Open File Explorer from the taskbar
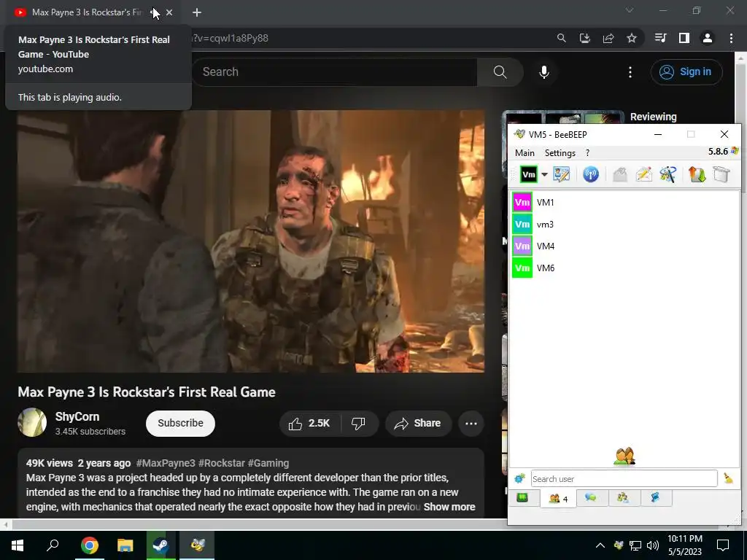The width and height of the screenshot is (747, 560). click(x=125, y=545)
